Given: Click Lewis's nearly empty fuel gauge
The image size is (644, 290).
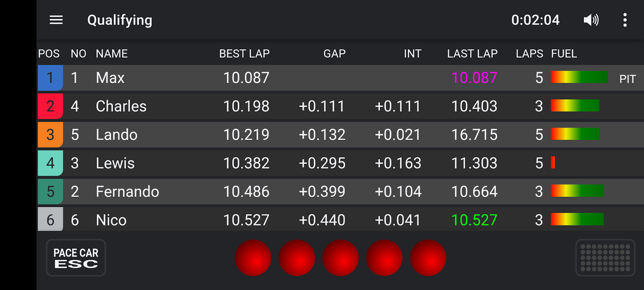Looking at the screenshot, I should 553,162.
